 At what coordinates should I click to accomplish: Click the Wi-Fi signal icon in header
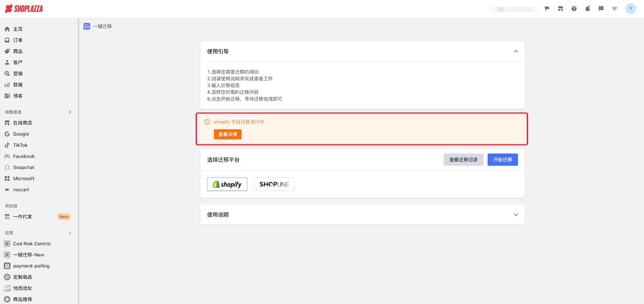tap(615, 9)
